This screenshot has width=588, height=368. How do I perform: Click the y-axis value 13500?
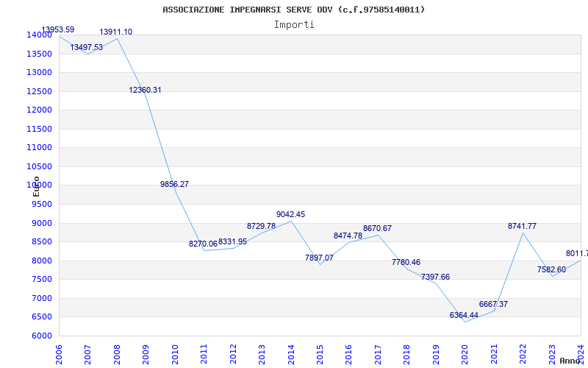tap(39, 54)
